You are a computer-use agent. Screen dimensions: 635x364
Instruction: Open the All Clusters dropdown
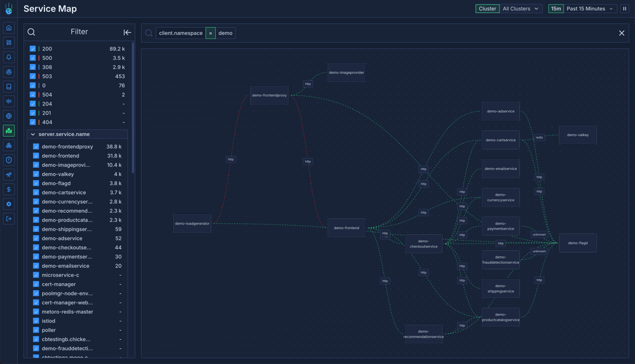[x=520, y=9]
